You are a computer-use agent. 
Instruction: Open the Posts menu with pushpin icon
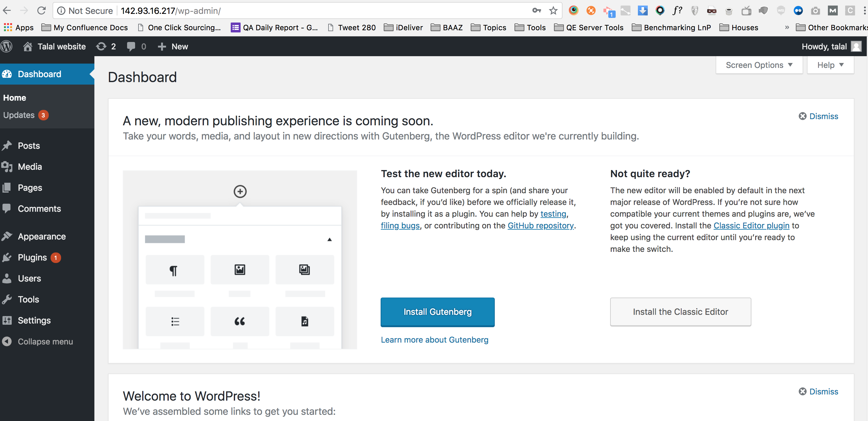pos(28,145)
